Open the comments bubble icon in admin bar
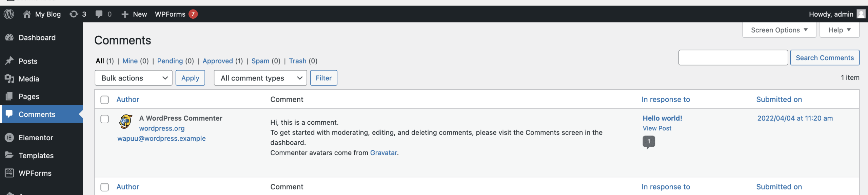This screenshot has width=868, height=195. 99,14
